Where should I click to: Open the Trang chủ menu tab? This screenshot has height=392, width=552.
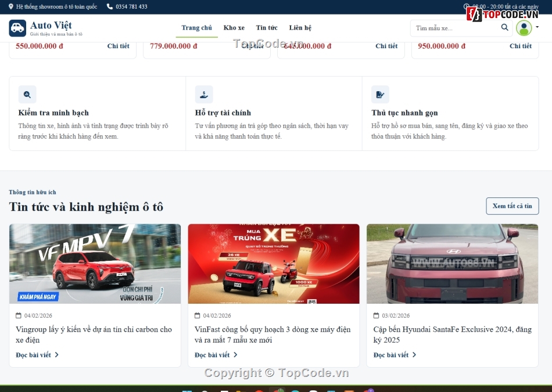click(197, 28)
